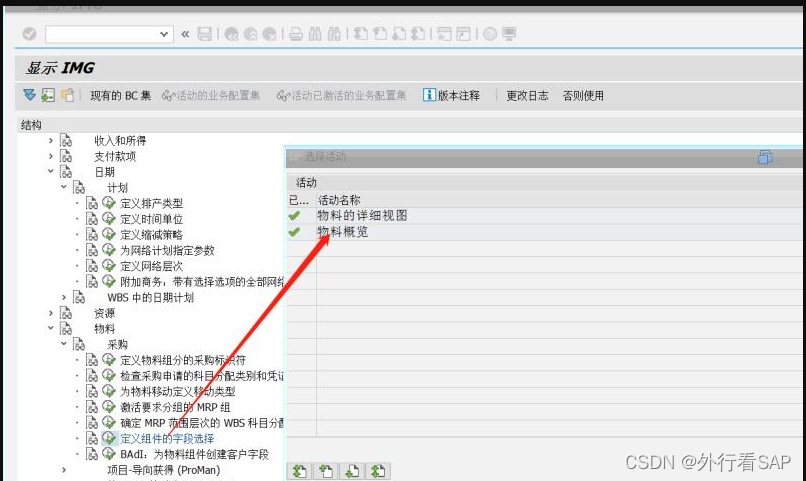Collapse the command field with double-chevron
This screenshot has height=481, width=806.
[x=185, y=34]
